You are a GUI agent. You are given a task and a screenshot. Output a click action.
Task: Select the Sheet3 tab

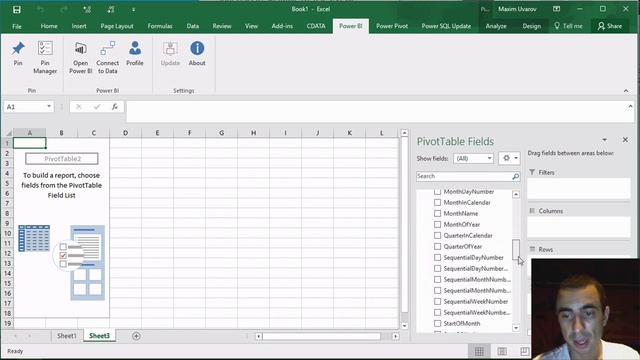pyautogui.click(x=99, y=336)
